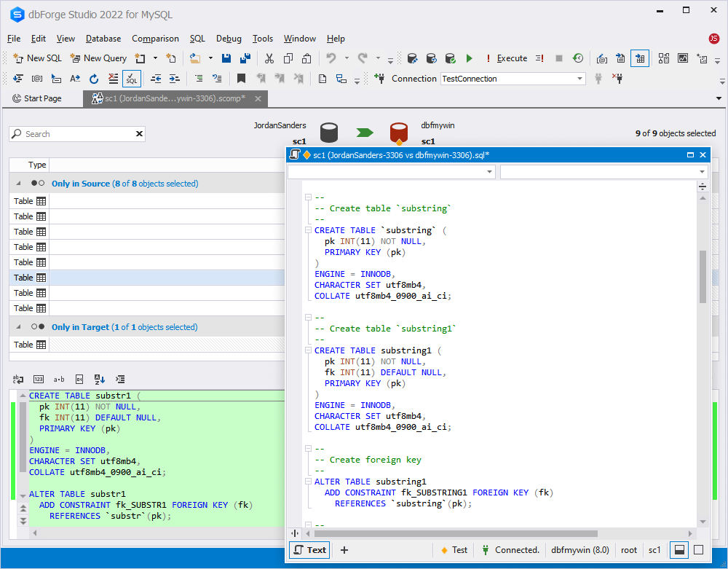Image resolution: width=728 pixels, height=569 pixels.
Task: Toggle the highlighted table view button in toolbar
Action: coord(640,58)
